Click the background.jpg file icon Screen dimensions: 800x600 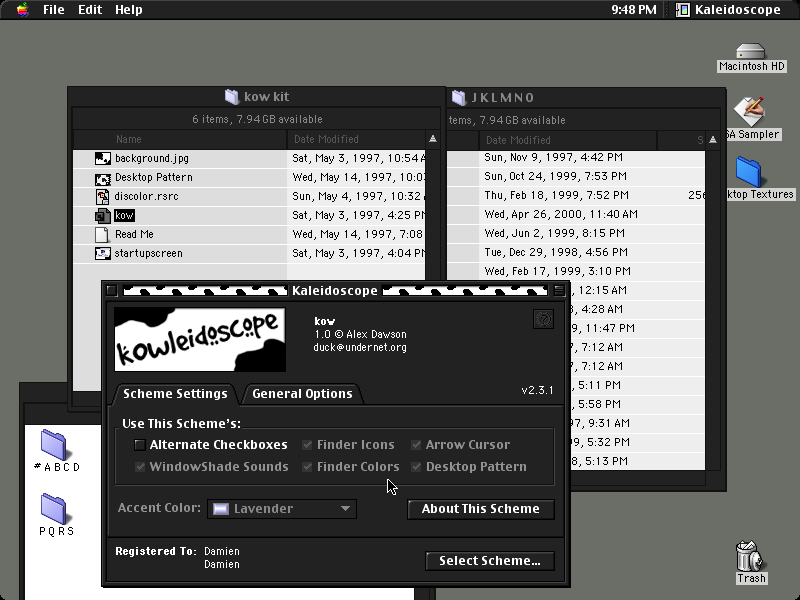click(x=103, y=158)
